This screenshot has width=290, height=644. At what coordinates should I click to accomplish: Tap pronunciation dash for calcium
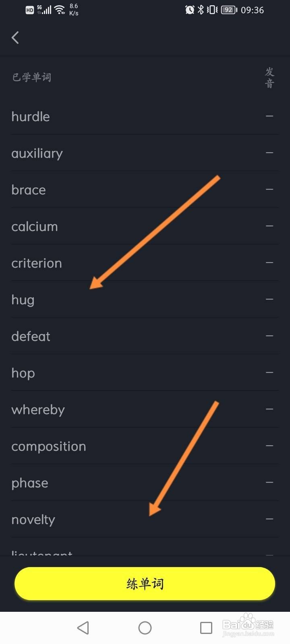pyautogui.click(x=269, y=226)
